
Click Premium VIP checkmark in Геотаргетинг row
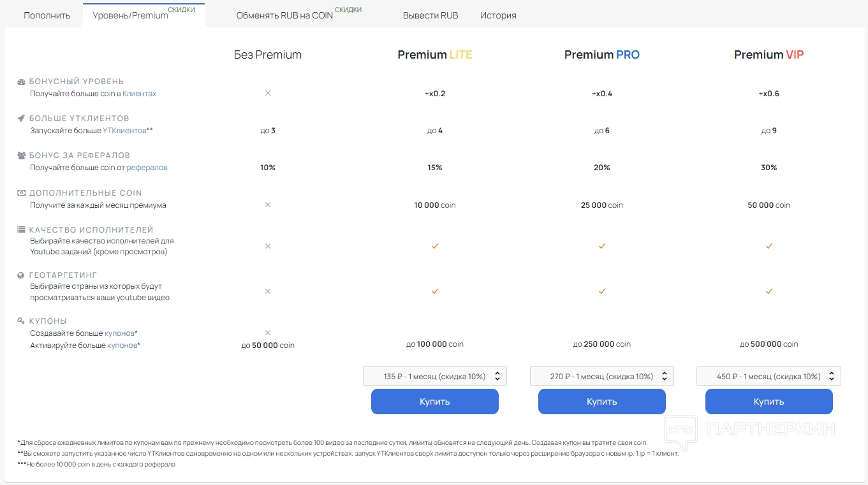(x=769, y=291)
